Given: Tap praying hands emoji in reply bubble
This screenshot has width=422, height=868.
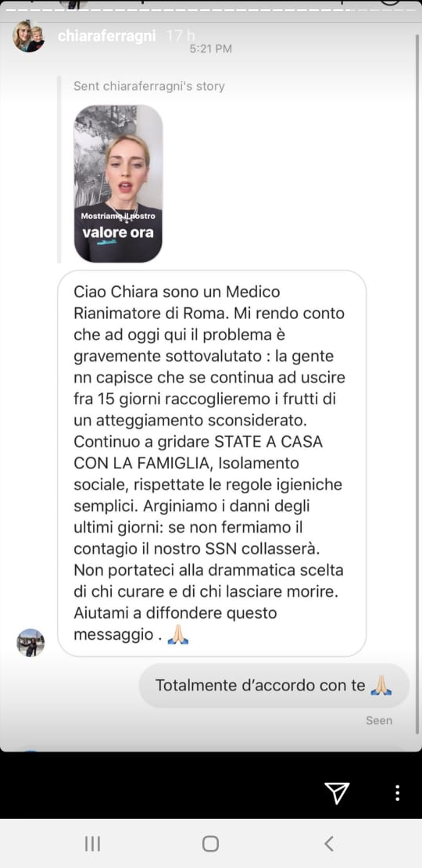Looking at the screenshot, I should pyautogui.click(x=381, y=685).
